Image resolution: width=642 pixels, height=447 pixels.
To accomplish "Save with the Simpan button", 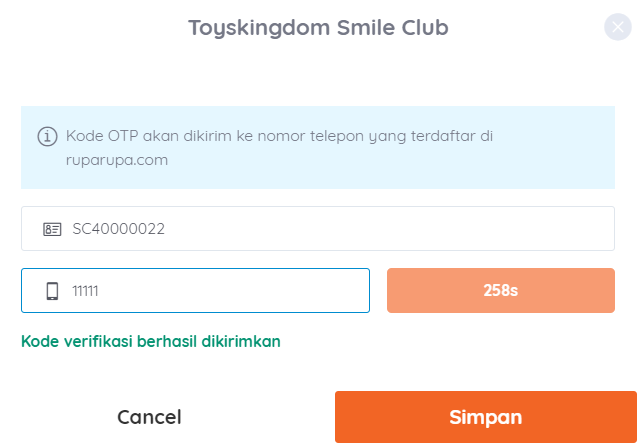I will (486, 417).
